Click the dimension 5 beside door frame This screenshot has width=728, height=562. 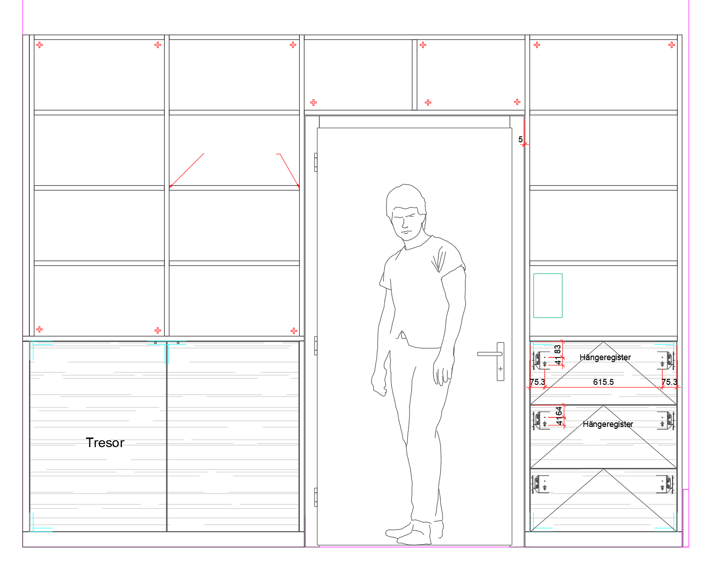(520, 140)
